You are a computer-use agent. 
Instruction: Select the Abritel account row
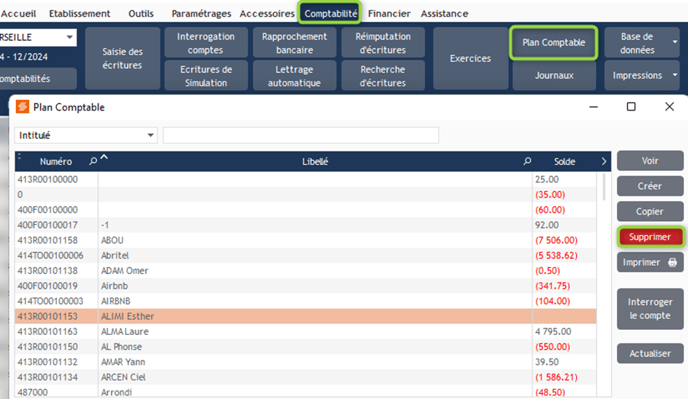click(x=305, y=255)
